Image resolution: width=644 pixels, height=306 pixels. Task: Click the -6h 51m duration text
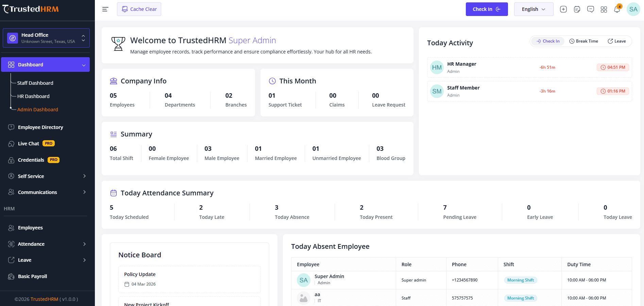547,67
